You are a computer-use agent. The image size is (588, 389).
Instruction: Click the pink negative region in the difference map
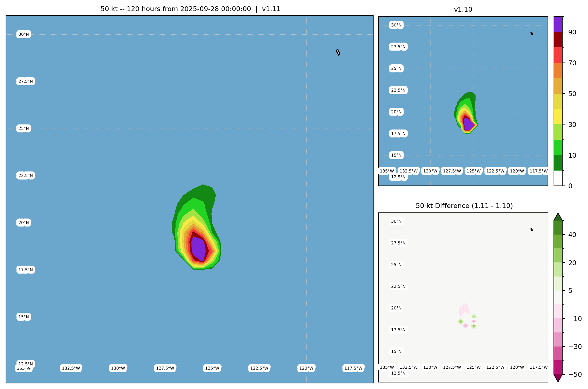(x=464, y=309)
